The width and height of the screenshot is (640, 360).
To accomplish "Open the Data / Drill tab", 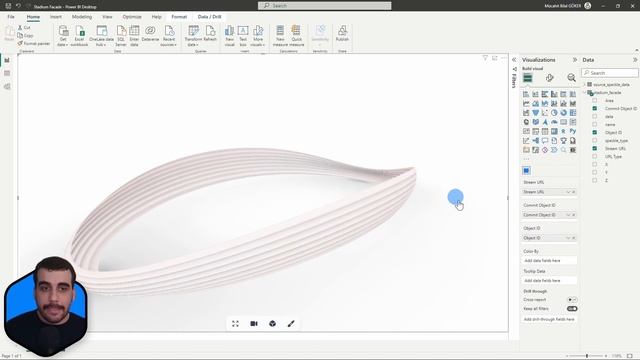I will coord(209,17).
